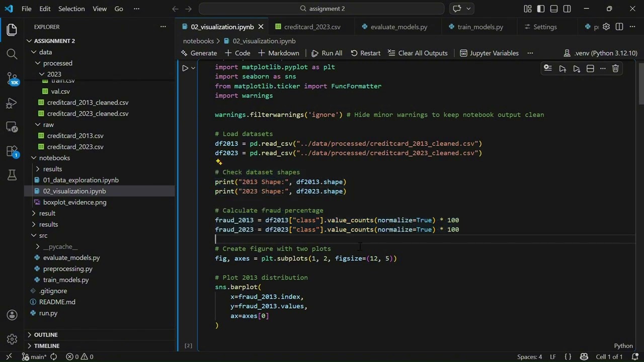Open run cell options dropdown arrow

(193, 68)
